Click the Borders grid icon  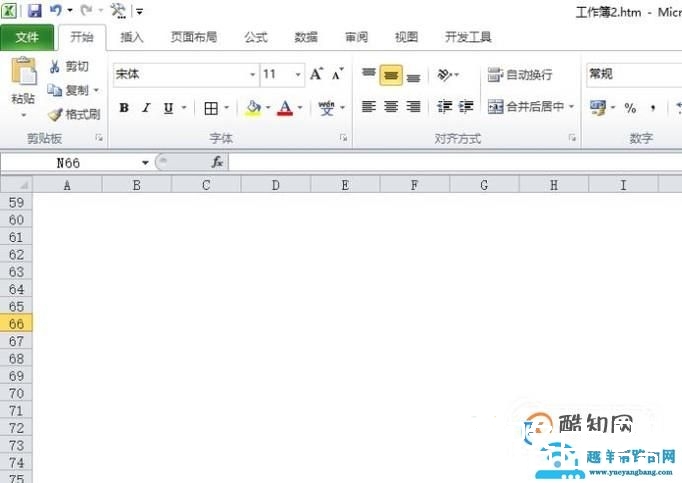click(211, 108)
